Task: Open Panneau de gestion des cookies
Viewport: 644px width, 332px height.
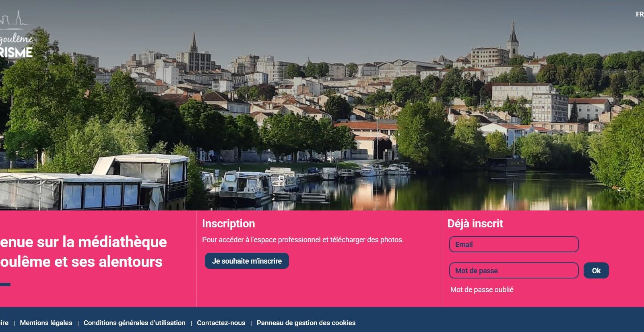Action: coord(306,323)
